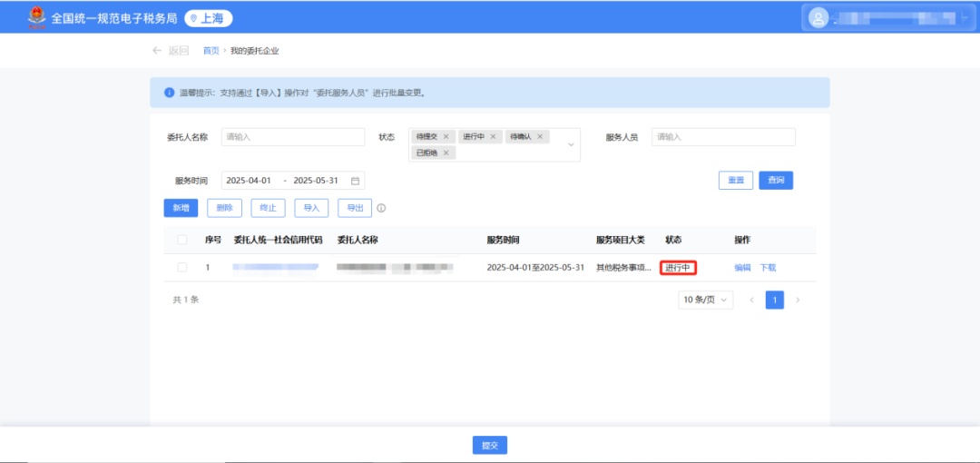
Task: Click the 委托人名称 input field
Action: click(292, 137)
